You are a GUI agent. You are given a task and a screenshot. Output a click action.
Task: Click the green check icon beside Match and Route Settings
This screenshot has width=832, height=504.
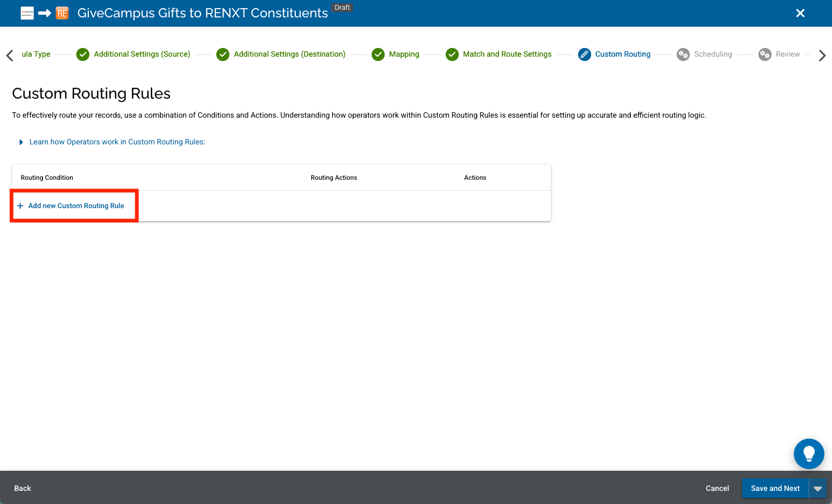pyautogui.click(x=452, y=54)
